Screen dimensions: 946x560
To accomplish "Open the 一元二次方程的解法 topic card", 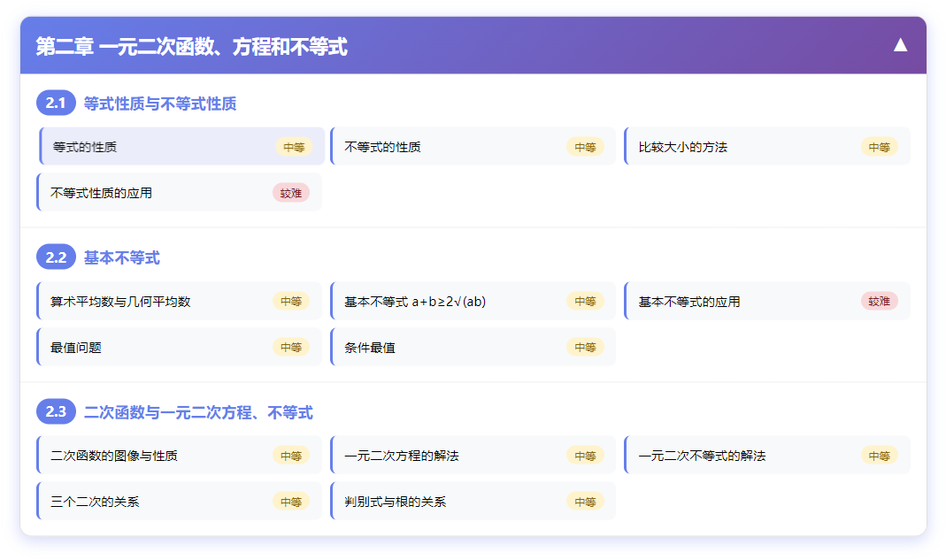I will pyautogui.click(x=473, y=455).
